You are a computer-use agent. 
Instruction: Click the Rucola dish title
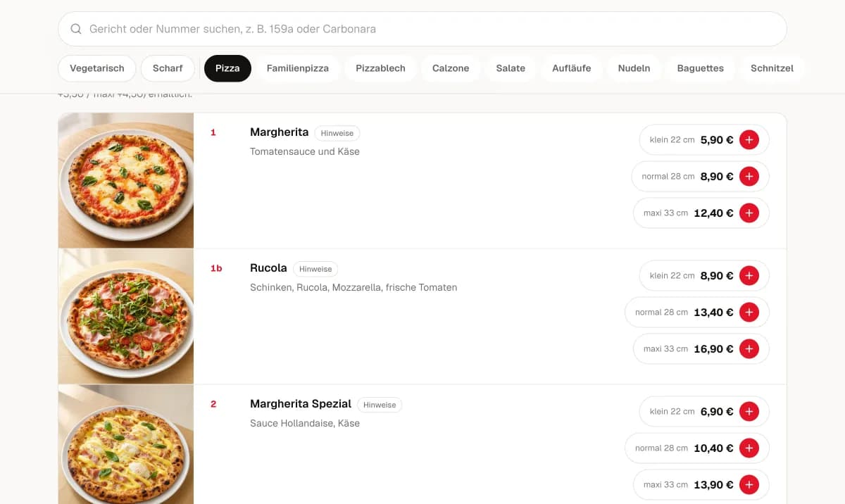point(268,268)
